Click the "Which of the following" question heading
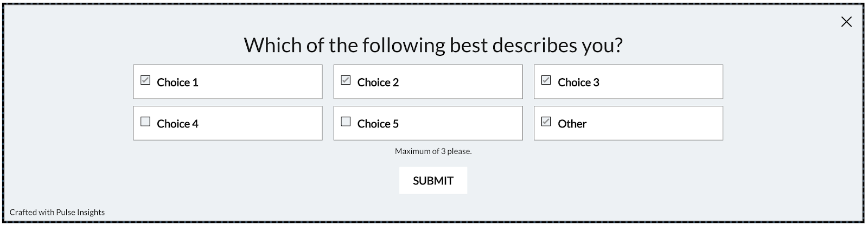This screenshot has height=230, width=868. pyautogui.click(x=433, y=44)
